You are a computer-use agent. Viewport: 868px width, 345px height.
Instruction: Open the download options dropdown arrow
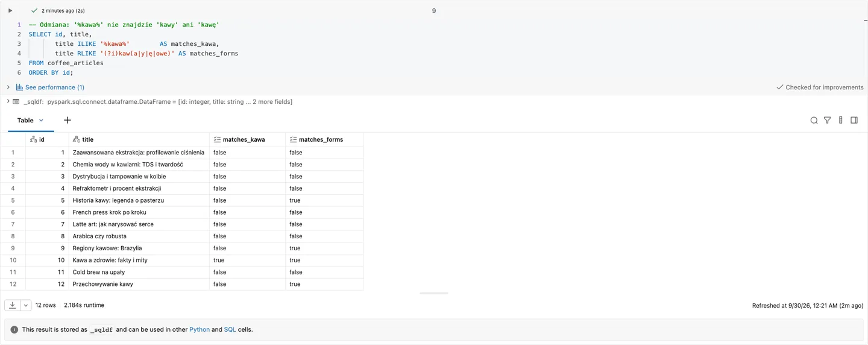pyautogui.click(x=26, y=305)
